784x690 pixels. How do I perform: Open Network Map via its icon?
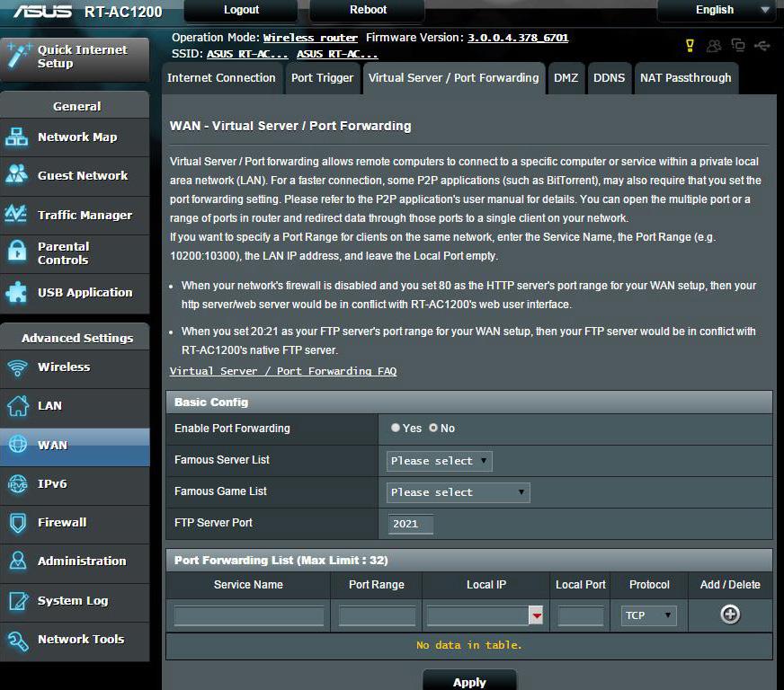pyautogui.click(x=16, y=137)
